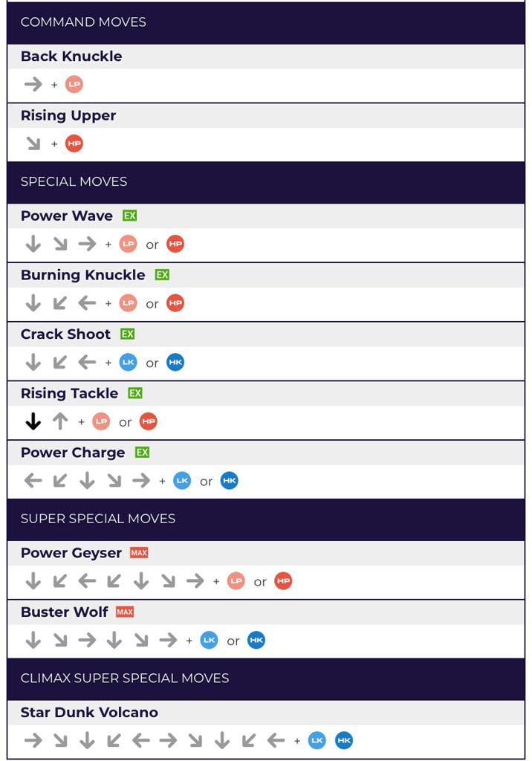Select the COMMAND MOVES section header

83,22
